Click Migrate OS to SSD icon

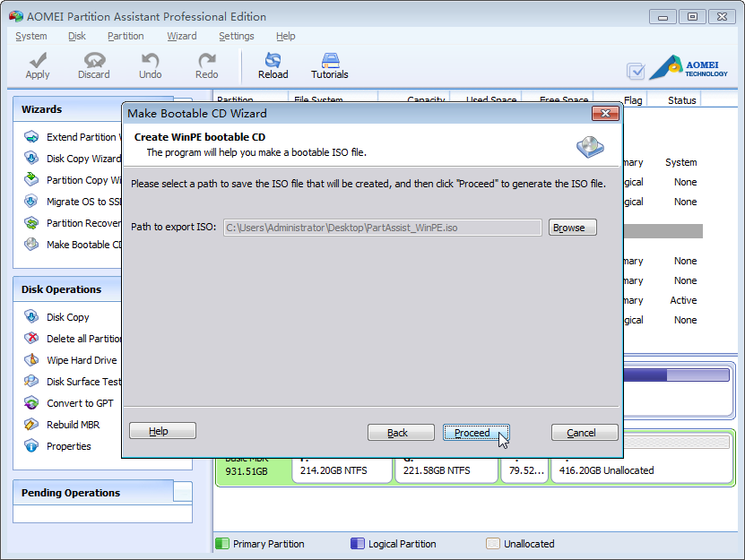pyautogui.click(x=31, y=202)
